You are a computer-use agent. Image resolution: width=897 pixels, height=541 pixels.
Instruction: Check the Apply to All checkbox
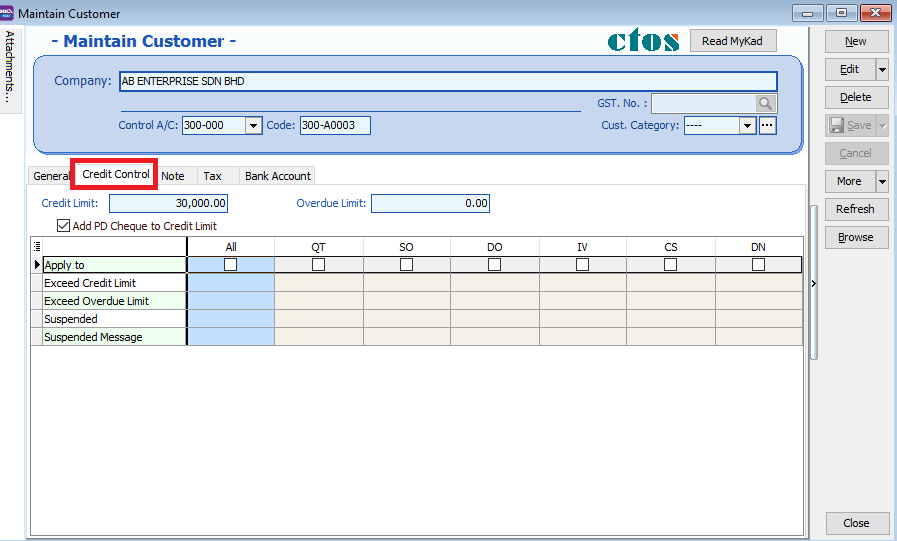[x=231, y=265]
